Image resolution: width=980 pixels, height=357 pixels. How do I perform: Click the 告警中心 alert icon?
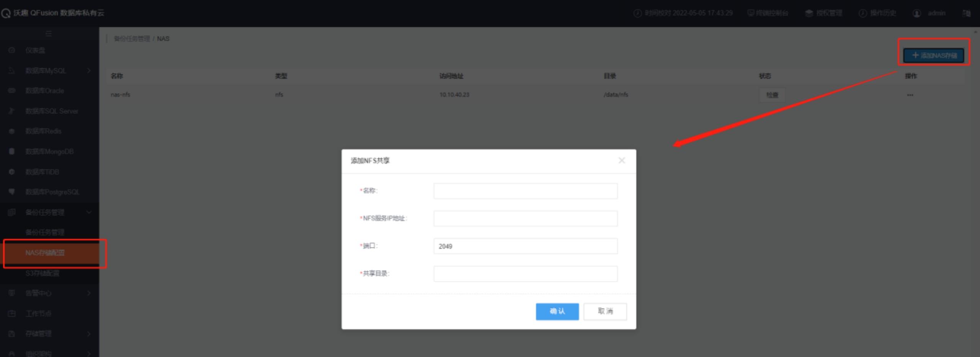point(12,293)
